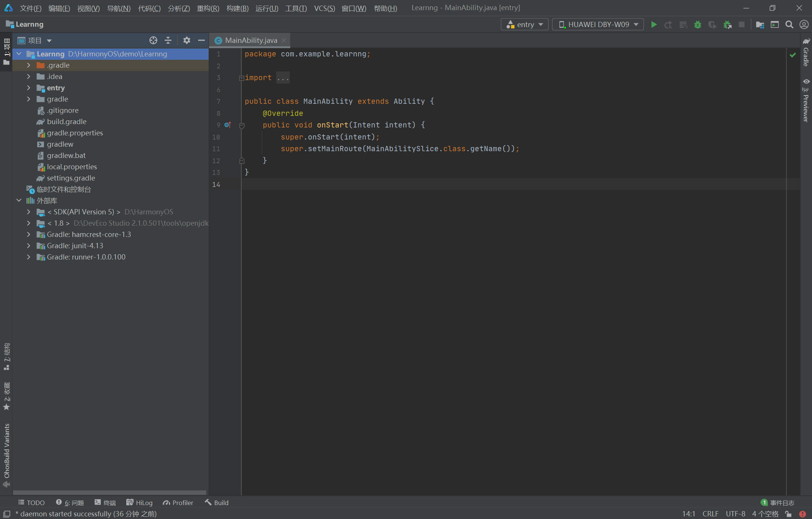Open the HUAWEI DBY-W09 device dropdown
Image resolution: width=812 pixels, height=519 pixels.
coord(598,24)
